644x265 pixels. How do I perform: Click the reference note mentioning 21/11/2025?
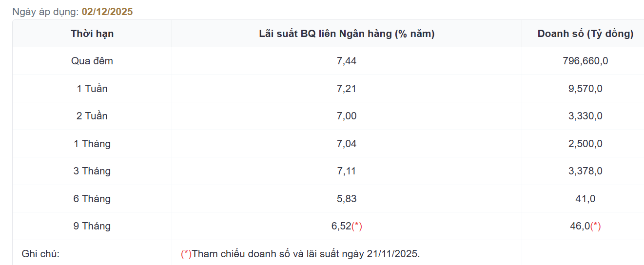pos(300,254)
